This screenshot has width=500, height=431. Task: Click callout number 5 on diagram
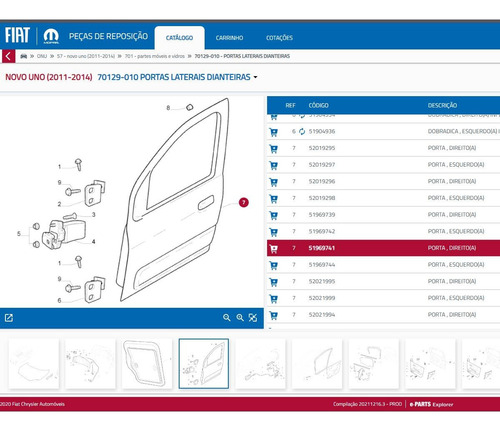[x=19, y=234]
